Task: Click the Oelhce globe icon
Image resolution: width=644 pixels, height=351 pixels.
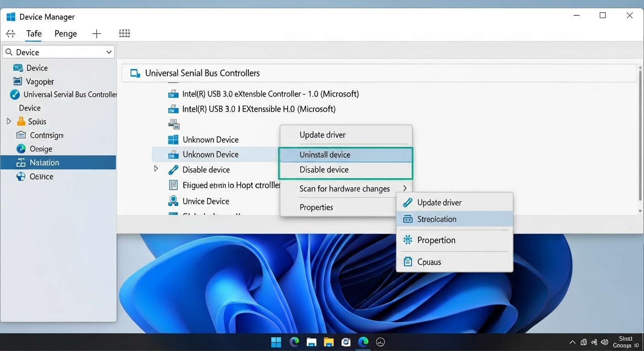Action: 21,176
